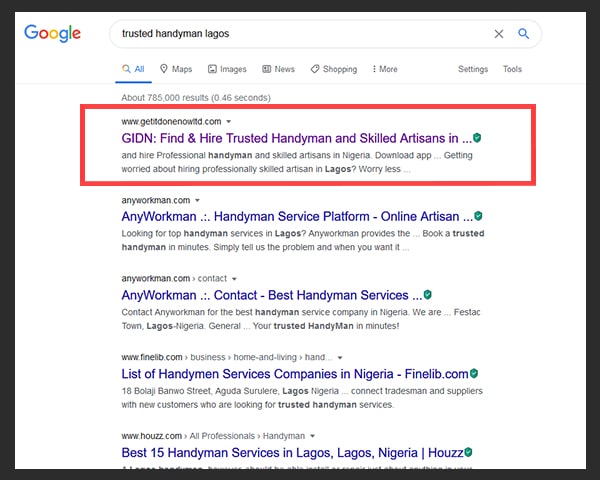Open Best 15 Handyman Services Houzz result

(292, 453)
